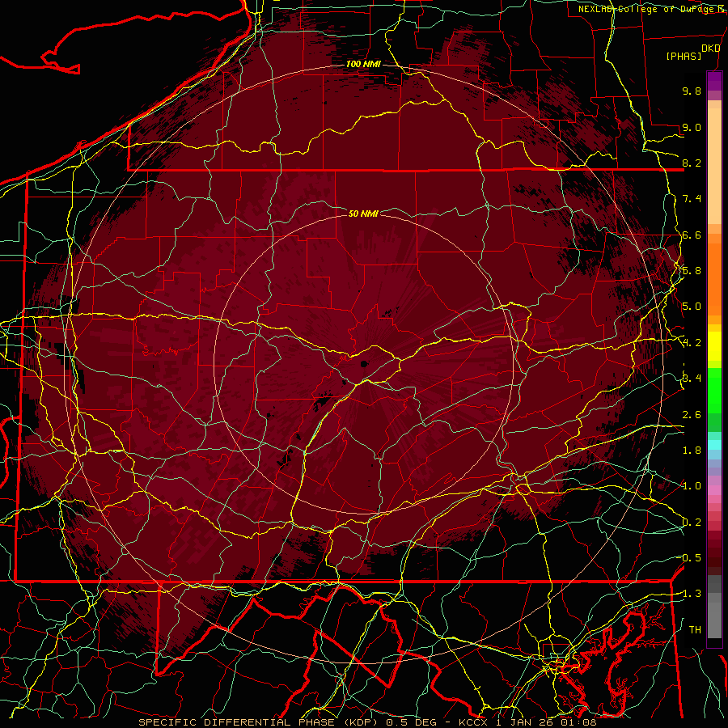The image size is (728, 728).
Task: Click the '0.5 DEG' elevation text in the caption
Action: pos(412,722)
